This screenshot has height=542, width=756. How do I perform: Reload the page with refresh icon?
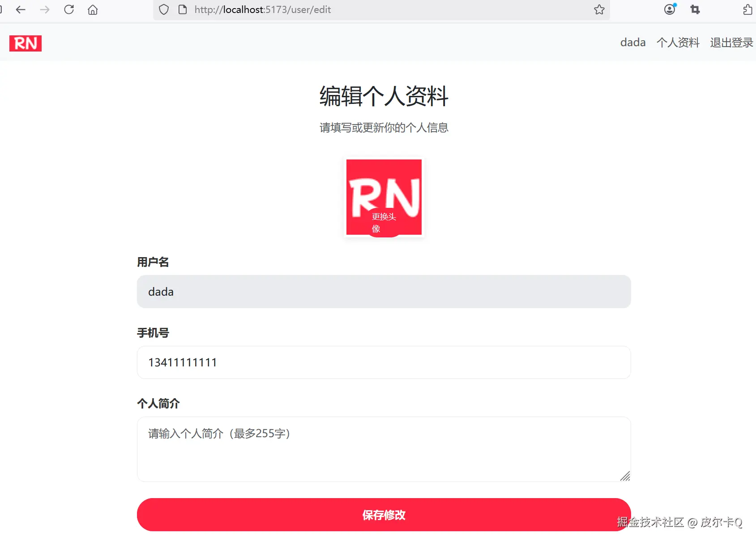click(x=69, y=9)
